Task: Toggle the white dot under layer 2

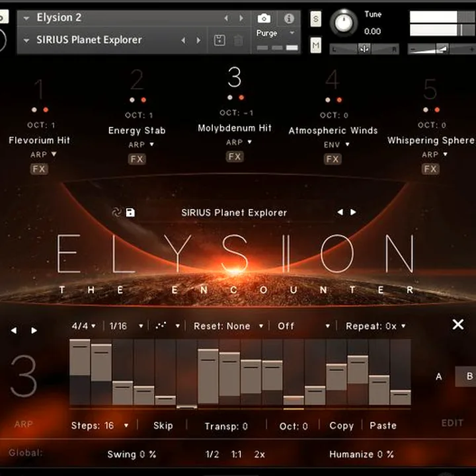Action: tap(132, 100)
